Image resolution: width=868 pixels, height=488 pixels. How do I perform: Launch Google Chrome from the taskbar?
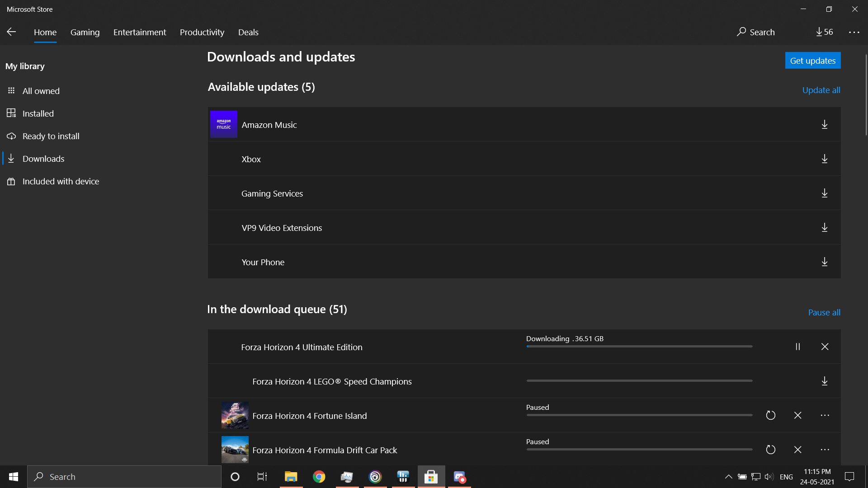tap(319, 477)
